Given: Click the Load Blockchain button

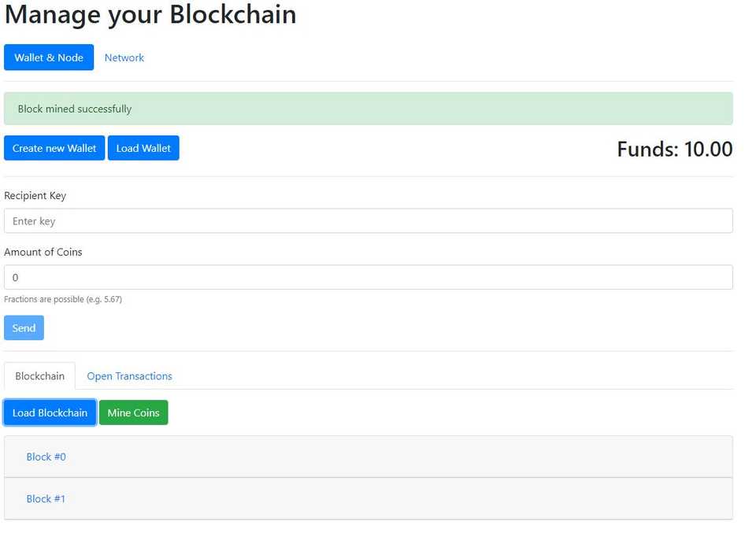Looking at the screenshot, I should coord(50,412).
